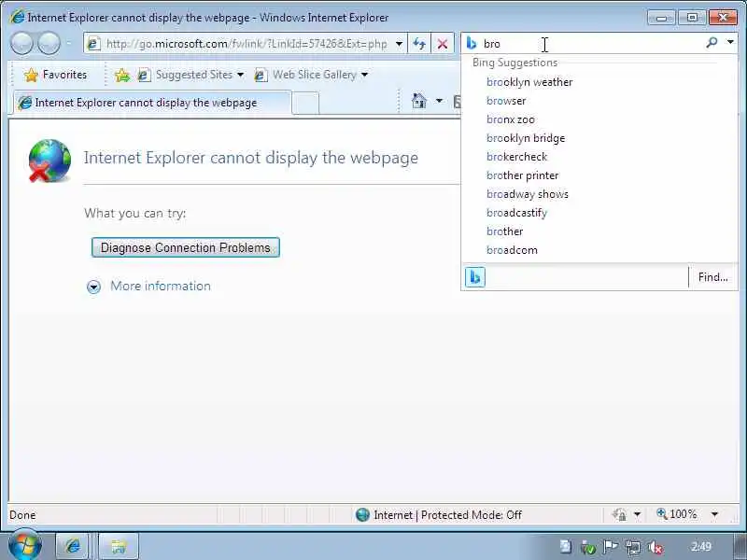Go back with the Back arrow button
Screen dimensions: 747x560
tap(21, 43)
